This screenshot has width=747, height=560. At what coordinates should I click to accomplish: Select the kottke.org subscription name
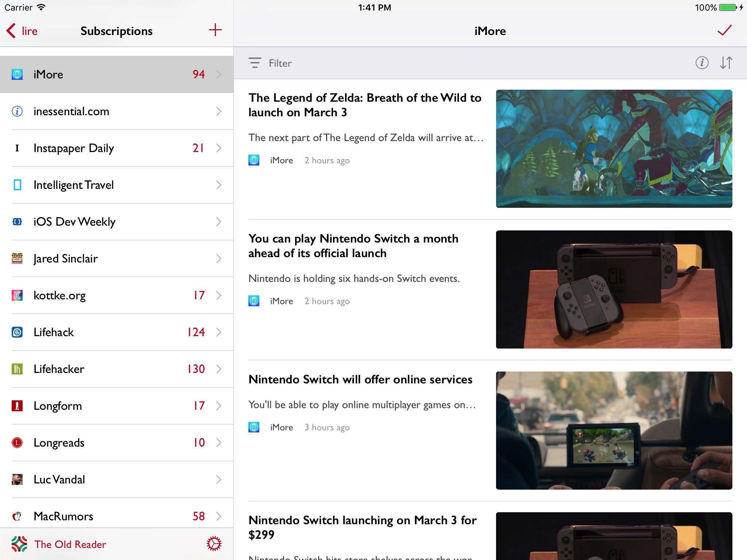(x=59, y=295)
